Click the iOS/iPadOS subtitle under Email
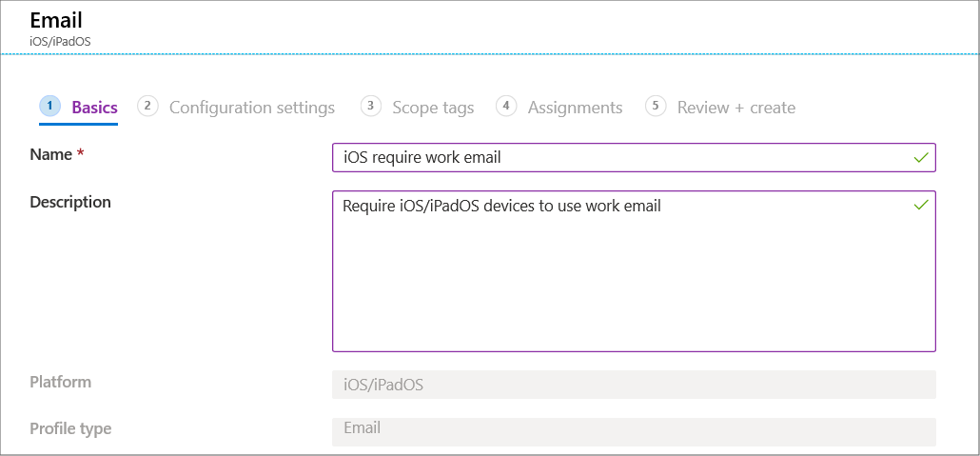Viewport: 980px width, 456px height. point(61,41)
